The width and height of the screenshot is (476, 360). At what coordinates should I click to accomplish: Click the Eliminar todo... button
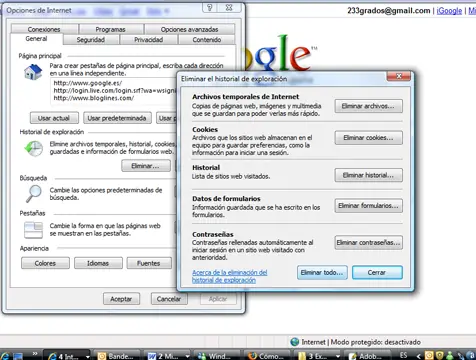pyautogui.click(x=322, y=273)
